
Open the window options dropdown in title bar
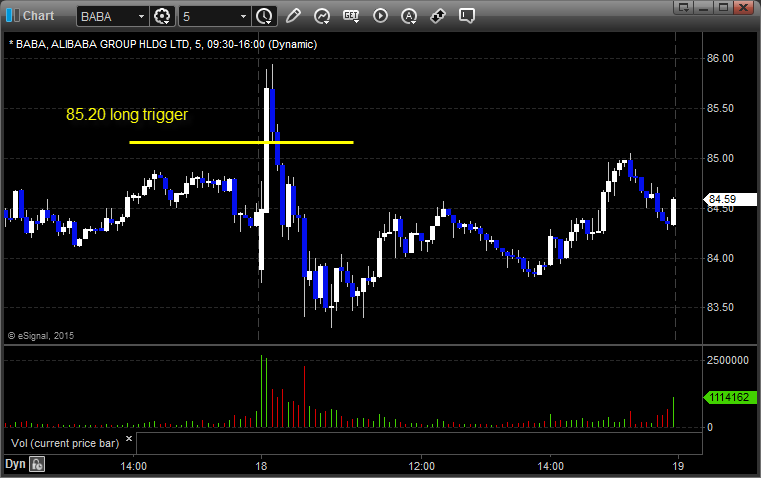tap(683, 7)
